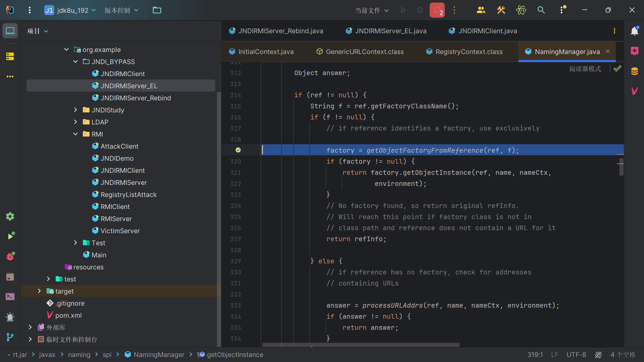Toggle the project tool window button

tap(10, 31)
